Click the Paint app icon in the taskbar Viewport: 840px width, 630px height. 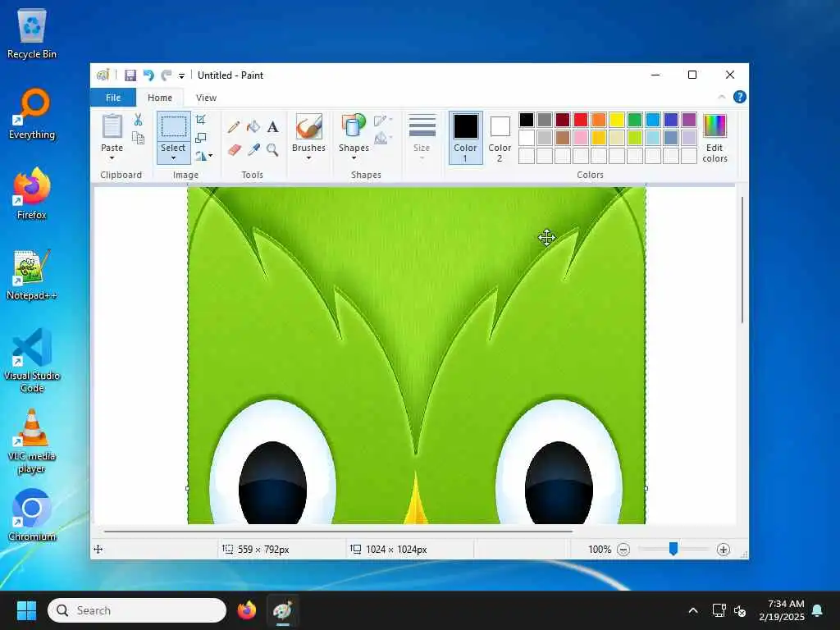pos(282,610)
